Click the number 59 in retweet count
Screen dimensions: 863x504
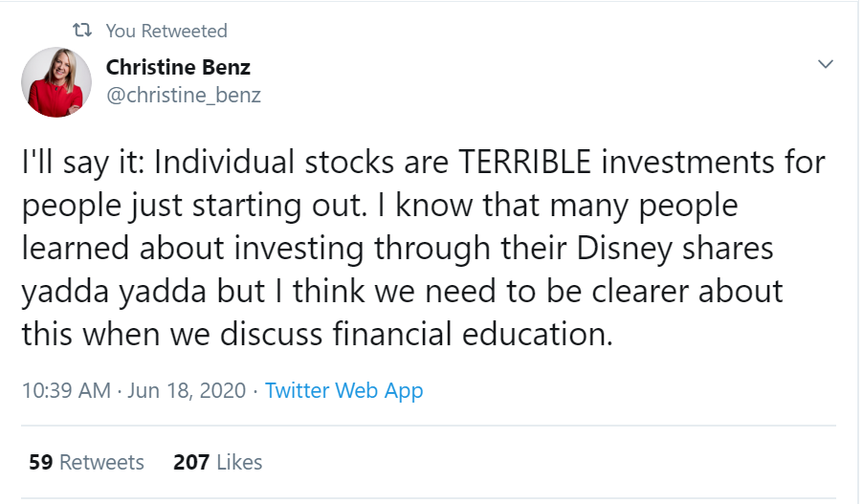[40, 462]
